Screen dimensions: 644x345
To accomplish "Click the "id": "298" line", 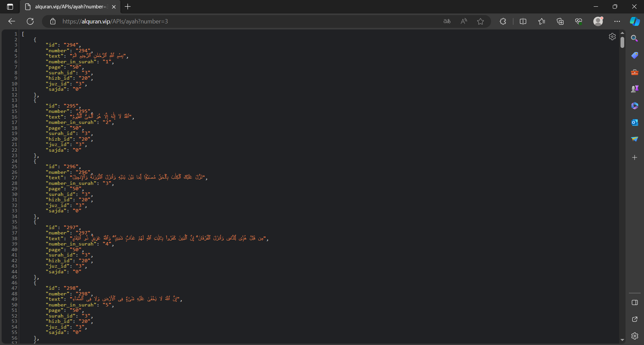I will [63, 288].
